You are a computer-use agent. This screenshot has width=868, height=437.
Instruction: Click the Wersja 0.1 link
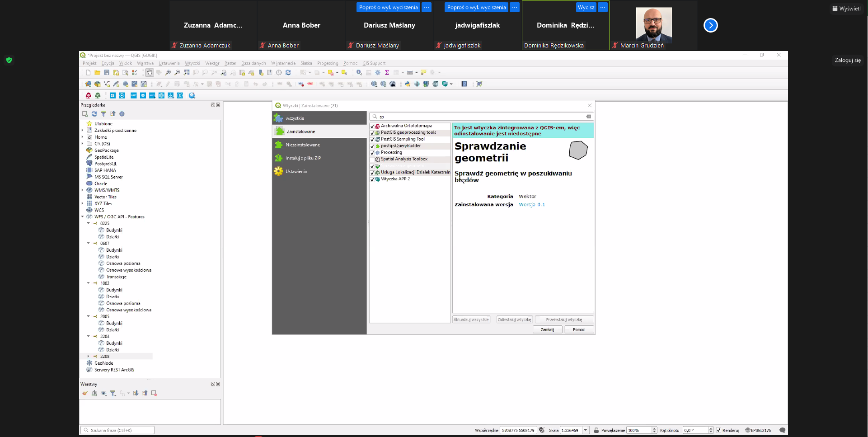click(531, 205)
